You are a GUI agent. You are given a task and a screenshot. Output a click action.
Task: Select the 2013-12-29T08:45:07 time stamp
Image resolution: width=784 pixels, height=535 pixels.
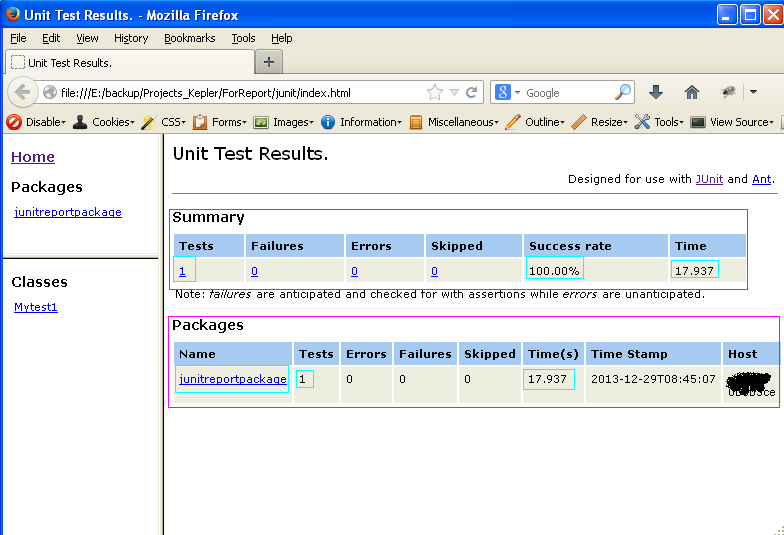653,379
